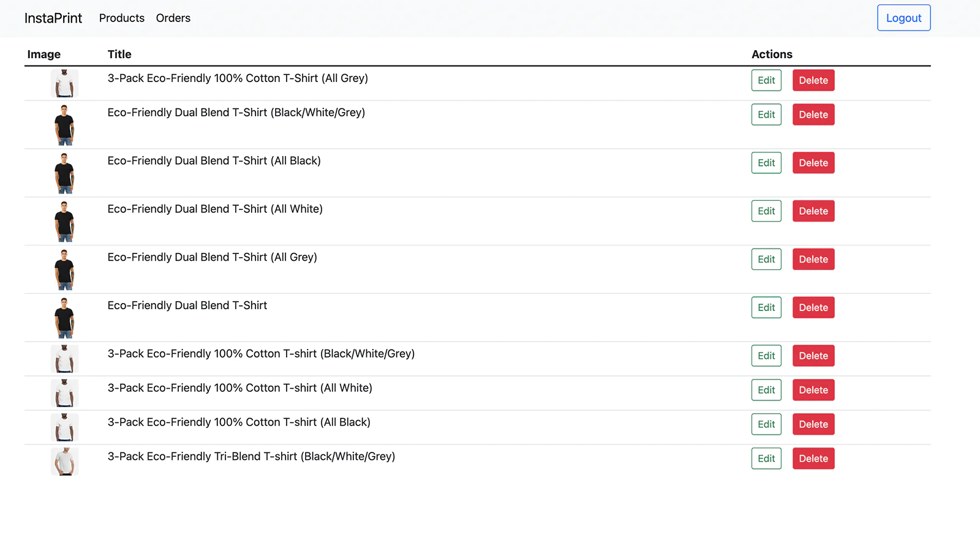Go to the Products menu item

tap(122, 18)
